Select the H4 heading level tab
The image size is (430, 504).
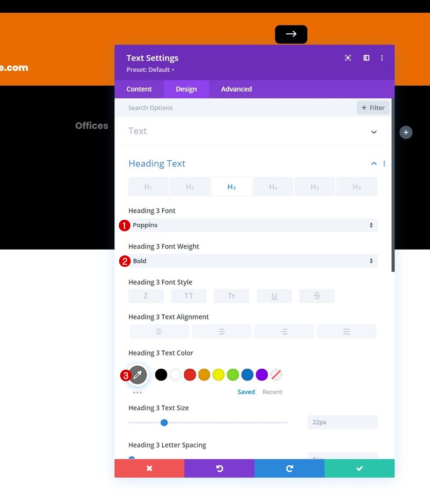click(273, 187)
